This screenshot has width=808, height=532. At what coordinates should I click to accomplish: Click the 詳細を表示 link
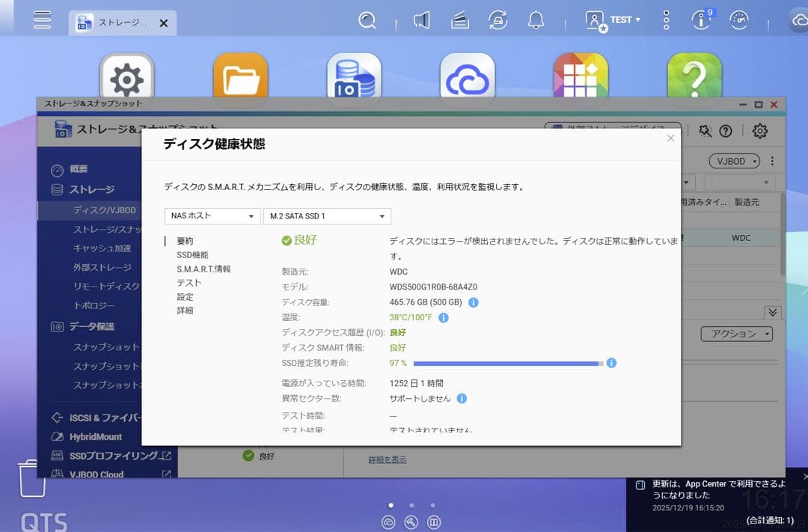[386, 459]
